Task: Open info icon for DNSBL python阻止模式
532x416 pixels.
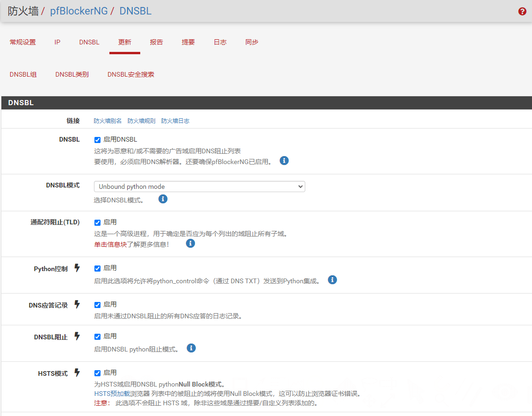Action: coord(191,348)
